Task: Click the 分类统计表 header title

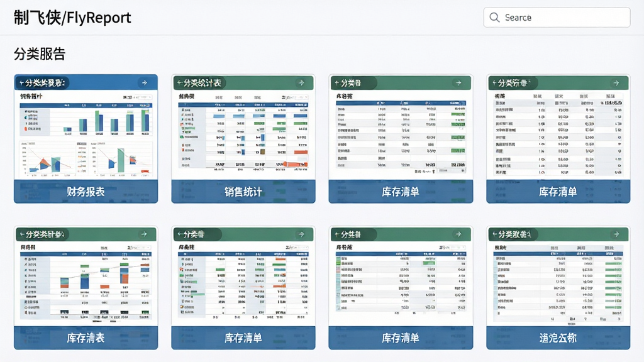Action: pyautogui.click(x=202, y=83)
